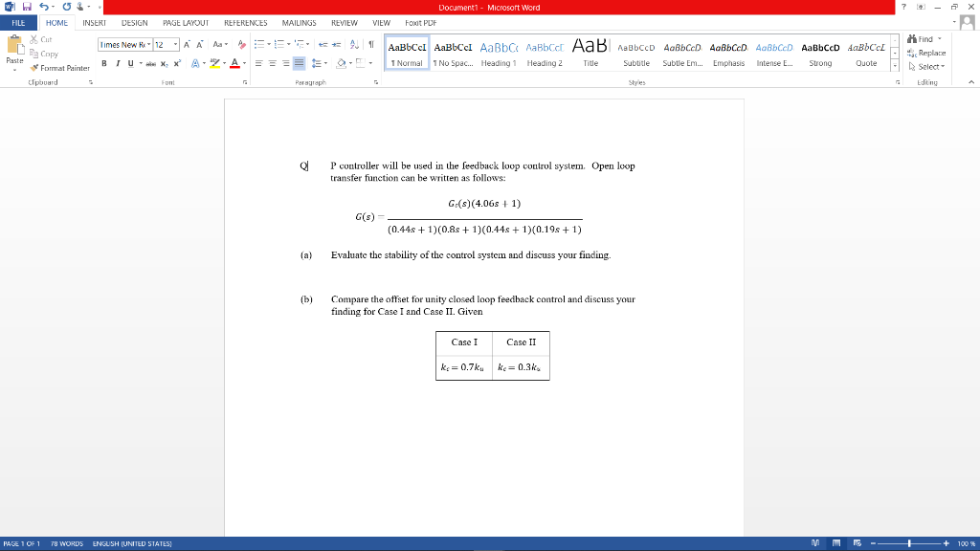Apply the Underline formatting icon
The width and height of the screenshot is (980, 551).
point(129,63)
